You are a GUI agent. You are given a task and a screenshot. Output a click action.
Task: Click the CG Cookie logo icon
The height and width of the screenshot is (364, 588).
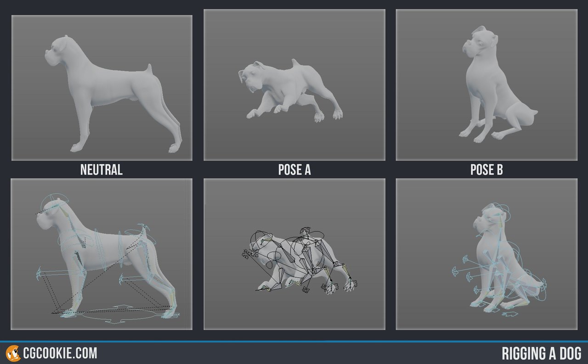pyautogui.click(x=12, y=353)
